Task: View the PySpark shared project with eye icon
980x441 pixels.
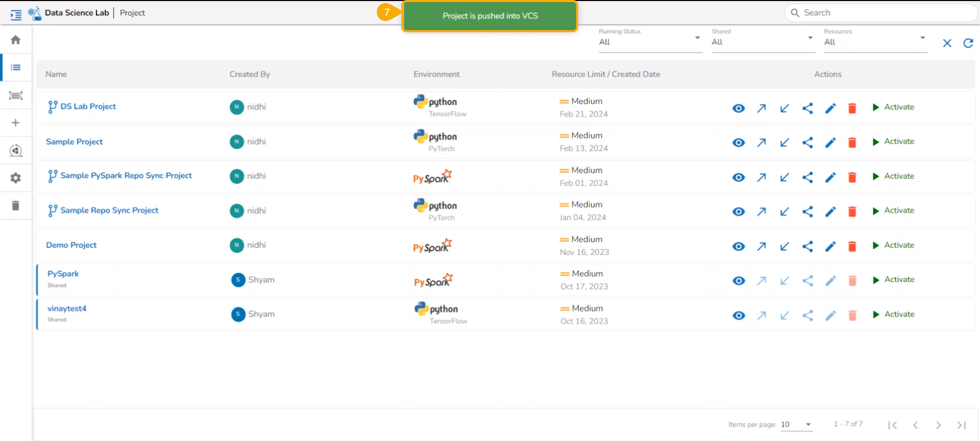Action: tap(738, 281)
